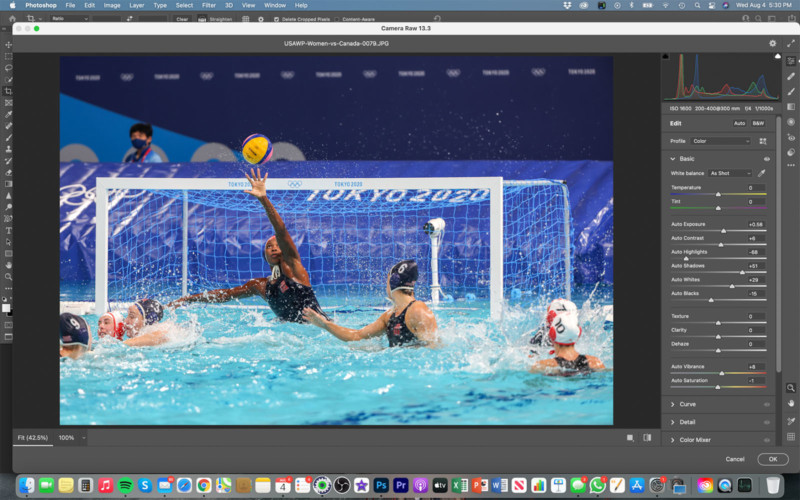Select the Zoom tool in left toolbar
This screenshot has height=500, width=800.
[x=9, y=277]
